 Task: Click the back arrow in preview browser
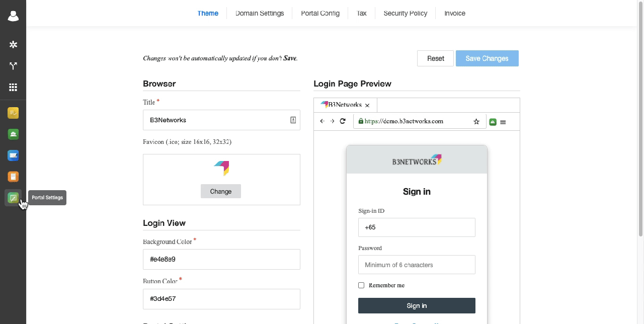322,121
